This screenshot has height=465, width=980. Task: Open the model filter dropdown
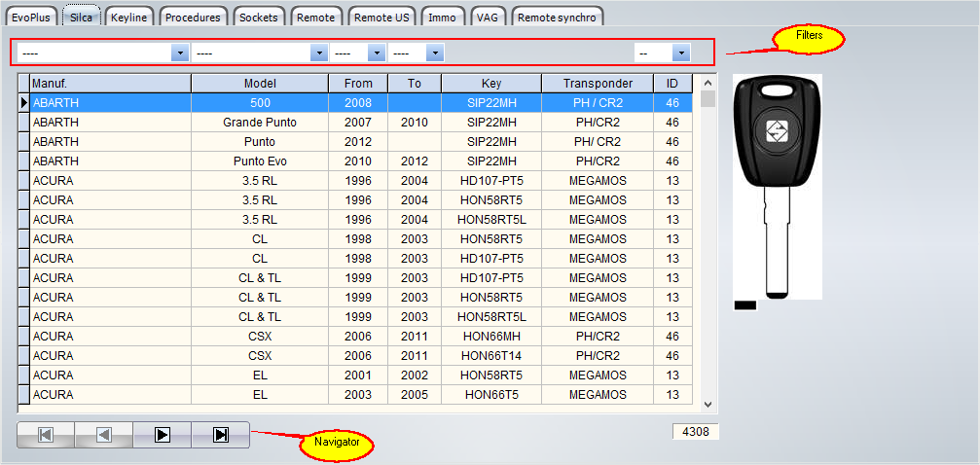tap(319, 54)
